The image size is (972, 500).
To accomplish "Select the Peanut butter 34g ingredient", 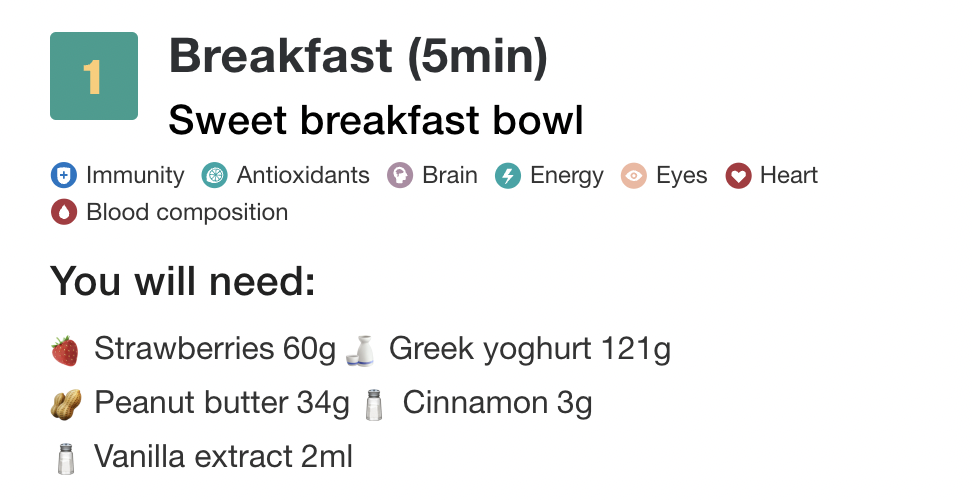I will click(221, 404).
